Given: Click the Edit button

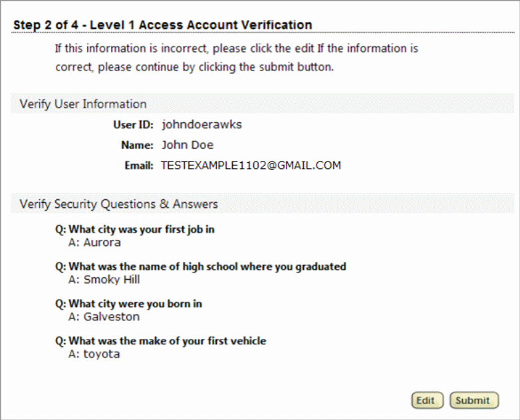Looking at the screenshot, I should (x=425, y=400).
